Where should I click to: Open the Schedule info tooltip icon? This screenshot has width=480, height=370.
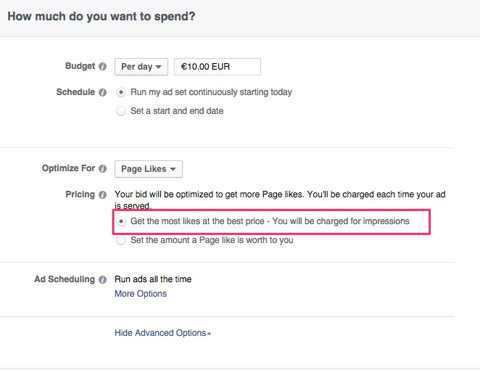(x=103, y=92)
